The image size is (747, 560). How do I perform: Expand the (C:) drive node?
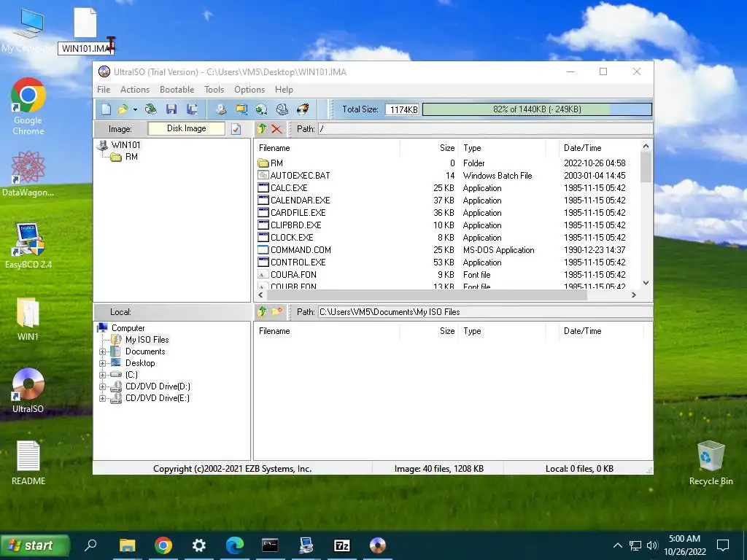(x=102, y=376)
